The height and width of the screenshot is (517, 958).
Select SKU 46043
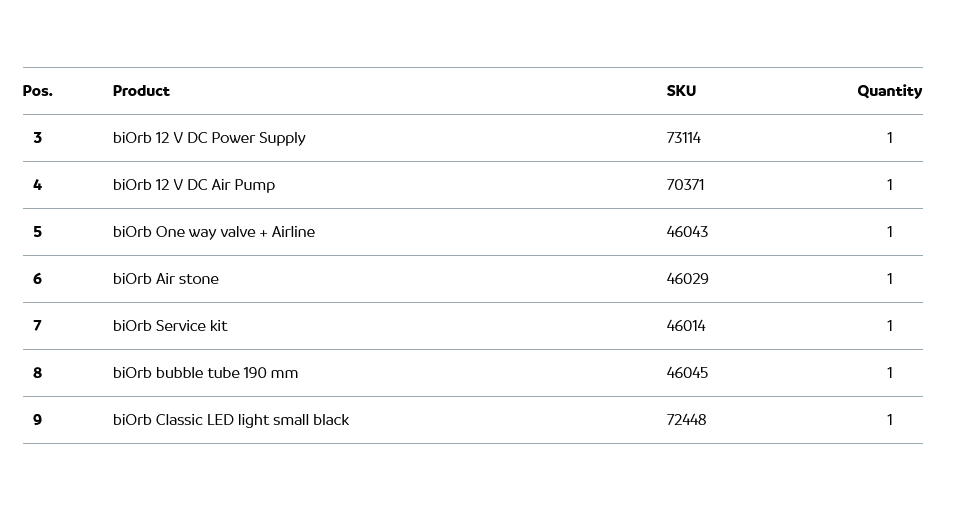coord(687,232)
